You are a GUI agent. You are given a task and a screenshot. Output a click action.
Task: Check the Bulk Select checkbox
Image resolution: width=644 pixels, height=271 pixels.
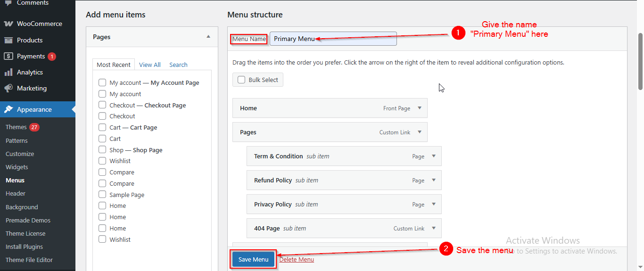[241, 80]
